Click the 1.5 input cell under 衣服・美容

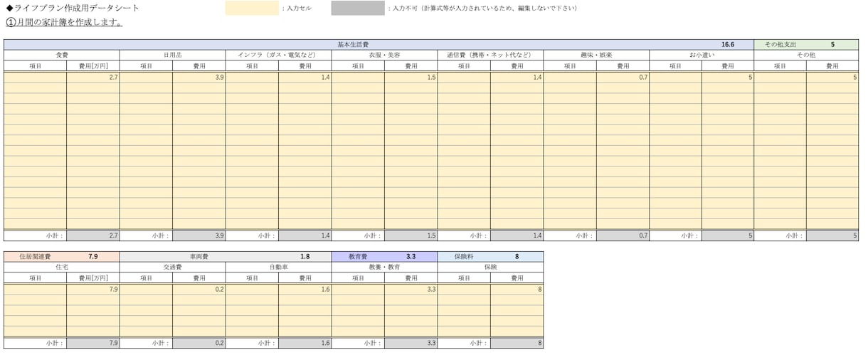click(x=411, y=77)
